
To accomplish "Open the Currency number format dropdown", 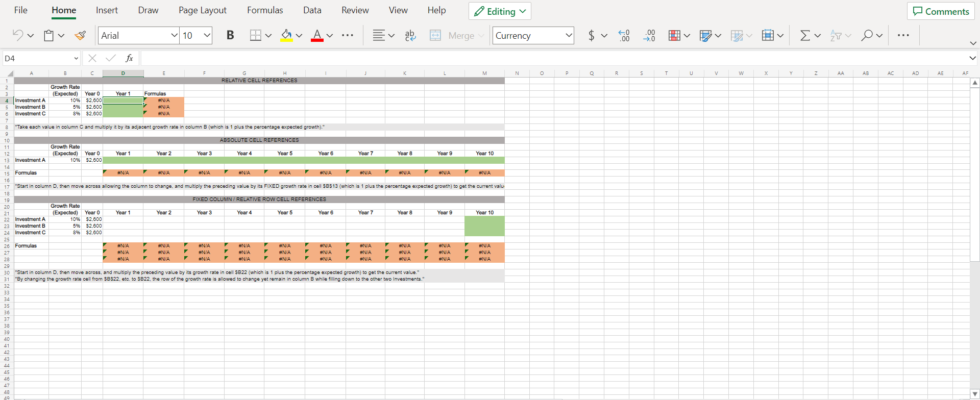I will pos(568,35).
